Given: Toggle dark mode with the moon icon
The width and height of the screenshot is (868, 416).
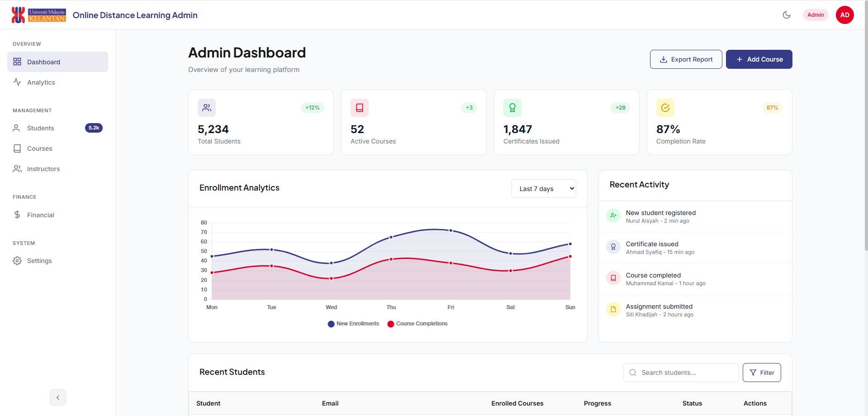Looking at the screenshot, I should click(787, 15).
